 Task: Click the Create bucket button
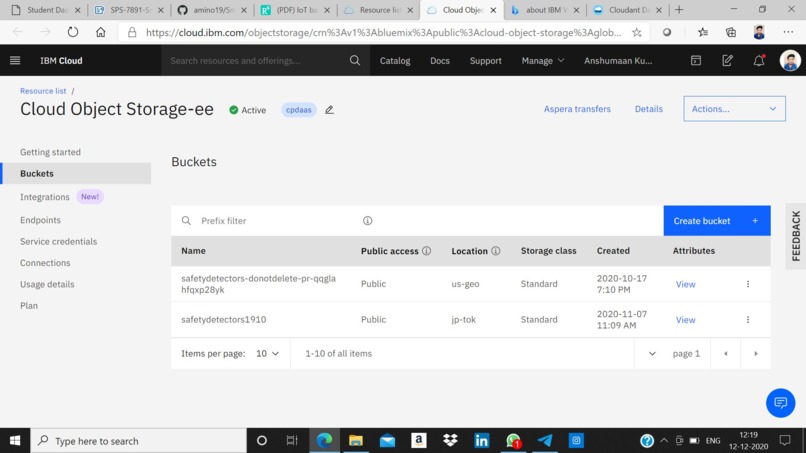(x=717, y=221)
